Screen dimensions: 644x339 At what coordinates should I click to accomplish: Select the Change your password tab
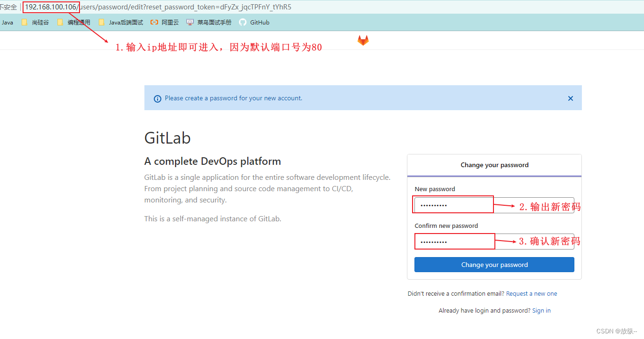pos(494,165)
